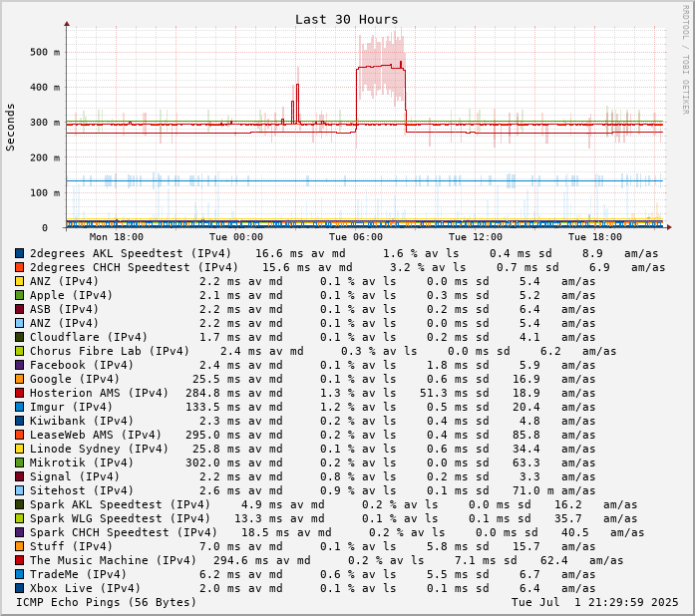Click the Imgur (IPv4) blue swatch
The image size is (695, 616).
[20, 407]
